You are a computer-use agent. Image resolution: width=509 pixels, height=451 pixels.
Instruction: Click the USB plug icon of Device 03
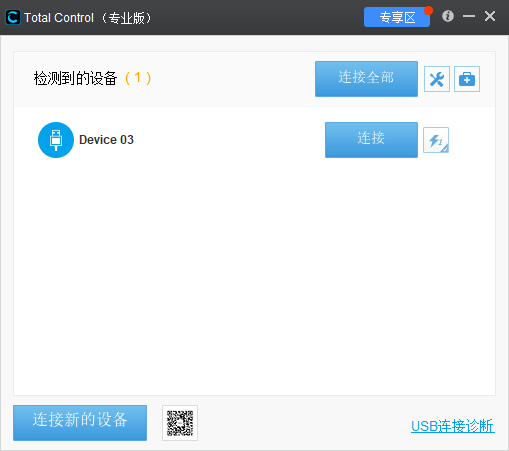click(56, 140)
